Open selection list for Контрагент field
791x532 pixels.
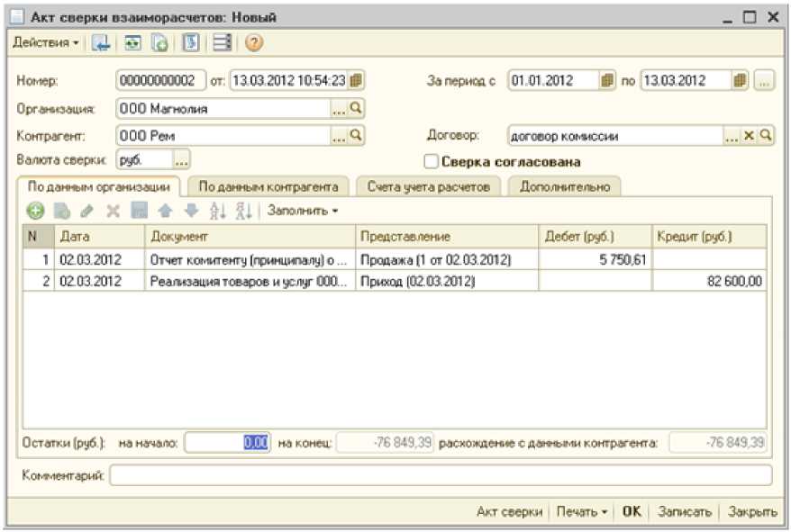(x=339, y=136)
